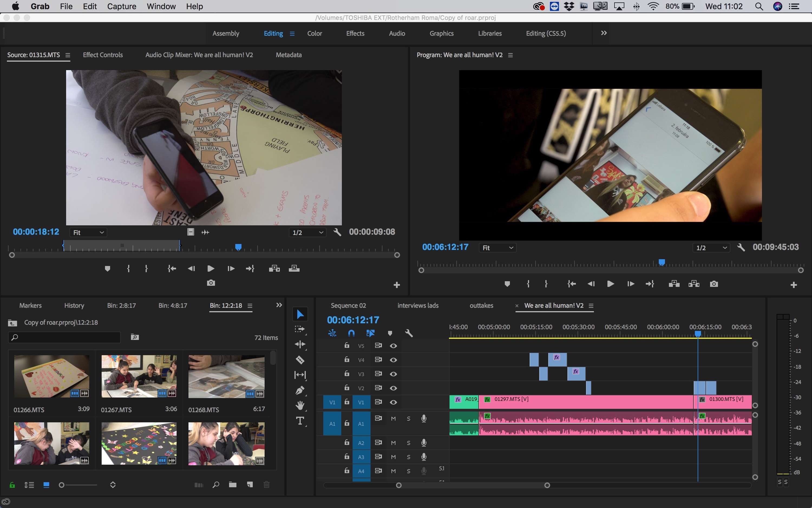Click Drag Audio Only waveform icon

click(x=205, y=232)
